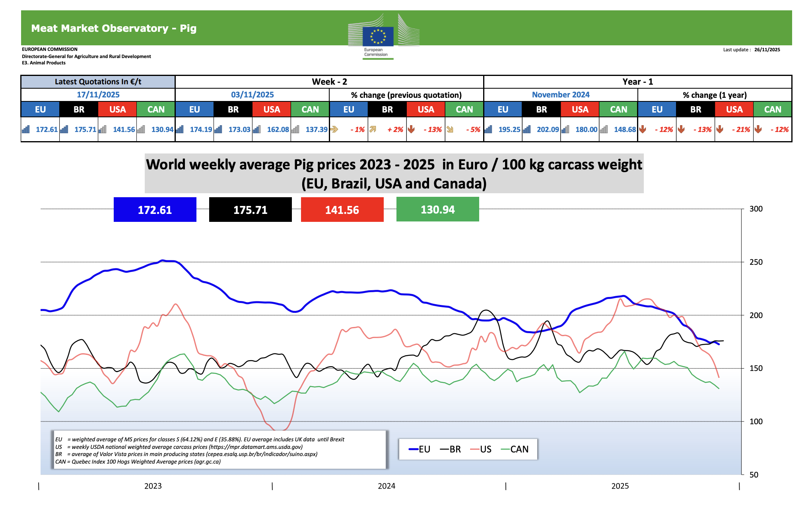This screenshot has width=812, height=528.
Task: Click the European Commission flag logo
Action: 378,36
